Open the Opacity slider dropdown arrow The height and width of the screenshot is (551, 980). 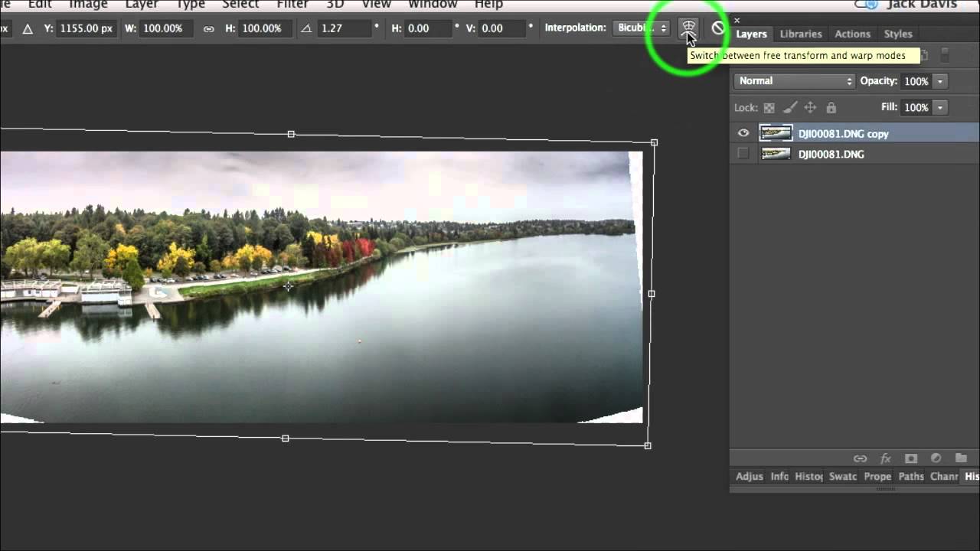(x=940, y=81)
